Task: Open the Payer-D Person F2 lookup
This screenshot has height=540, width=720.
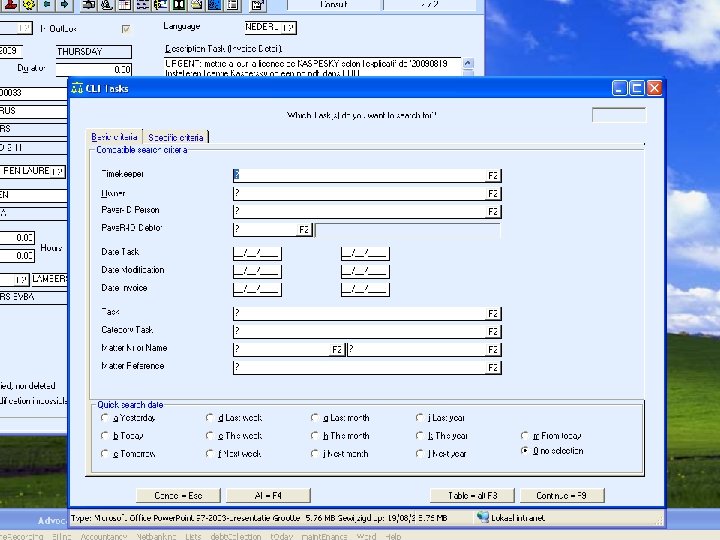Action: pos(493,211)
